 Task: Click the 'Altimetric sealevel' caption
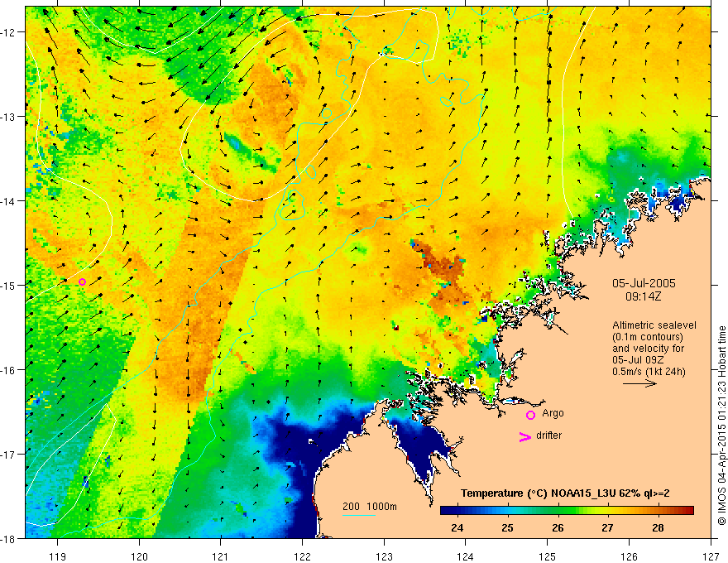coord(654,325)
